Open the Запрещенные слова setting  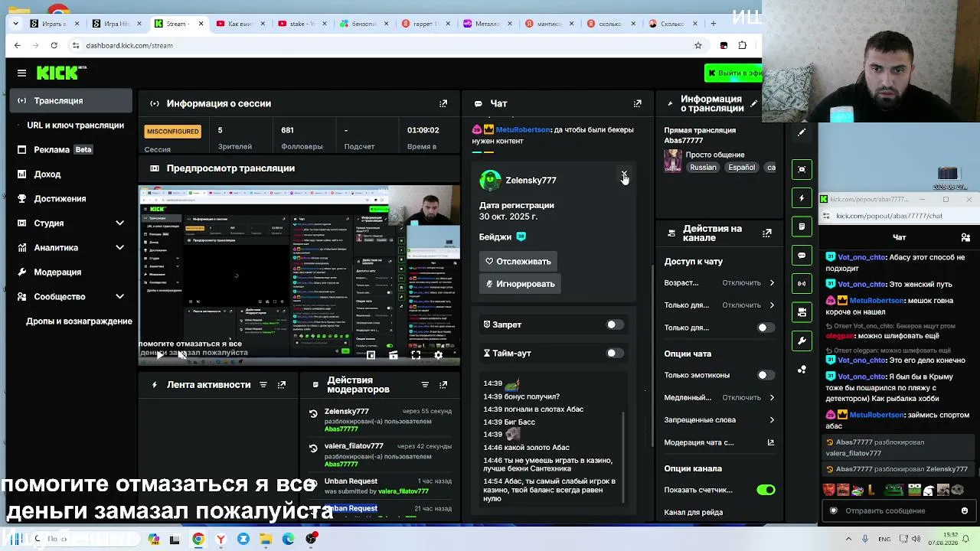click(x=720, y=419)
